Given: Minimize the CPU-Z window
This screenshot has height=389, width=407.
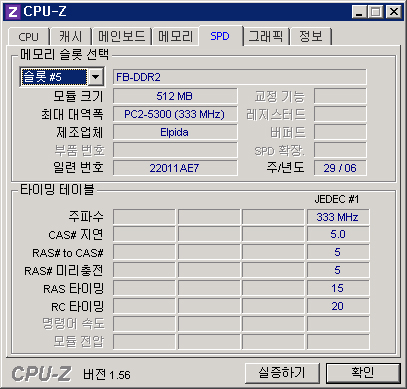Looking at the screenshot, I should tap(359, 12).
